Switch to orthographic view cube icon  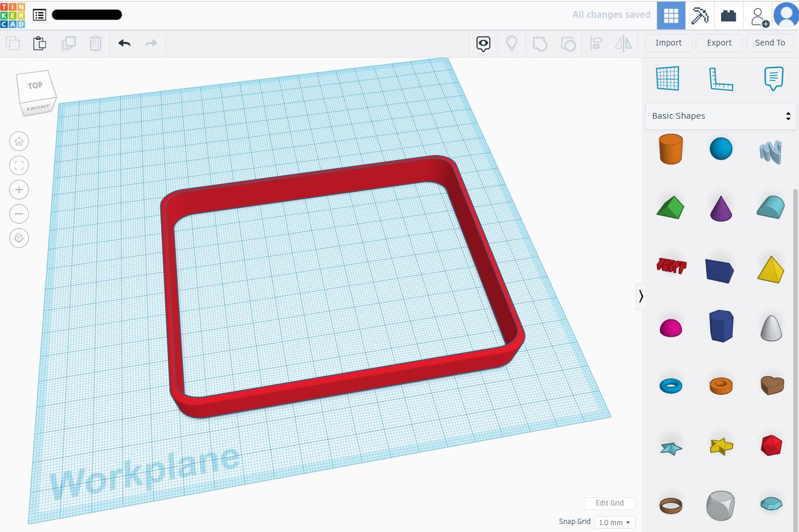[19, 238]
